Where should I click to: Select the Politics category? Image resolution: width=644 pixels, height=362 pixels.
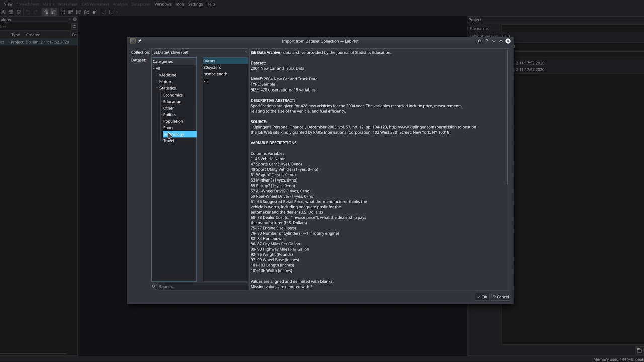tap(169, 114)
